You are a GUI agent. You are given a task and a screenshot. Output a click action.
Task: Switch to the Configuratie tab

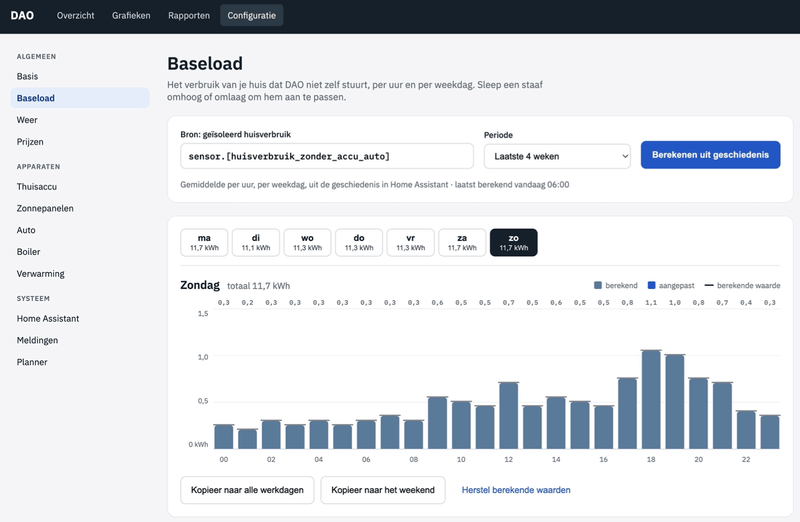coord(252,15)
